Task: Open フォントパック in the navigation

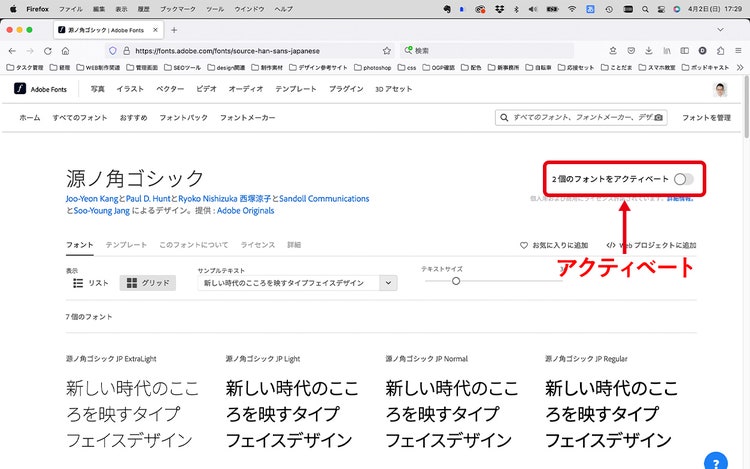Action: [x=184, y=118]
